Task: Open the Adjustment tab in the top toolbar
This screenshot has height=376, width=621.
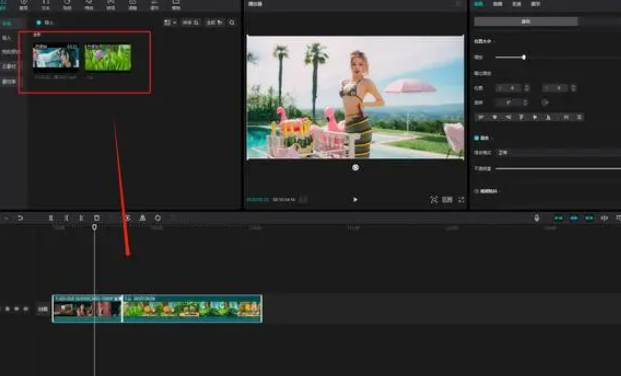Action: [x=154, y=5]
